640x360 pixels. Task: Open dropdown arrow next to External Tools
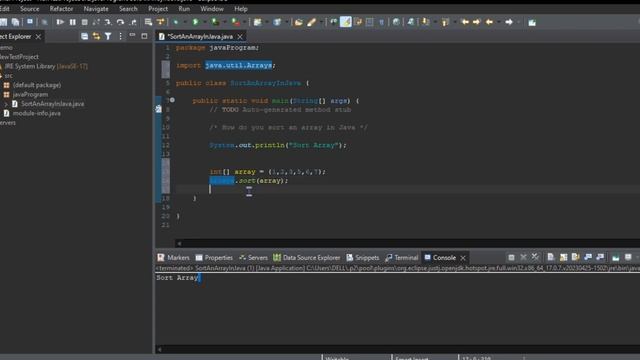tap(244, 22)
